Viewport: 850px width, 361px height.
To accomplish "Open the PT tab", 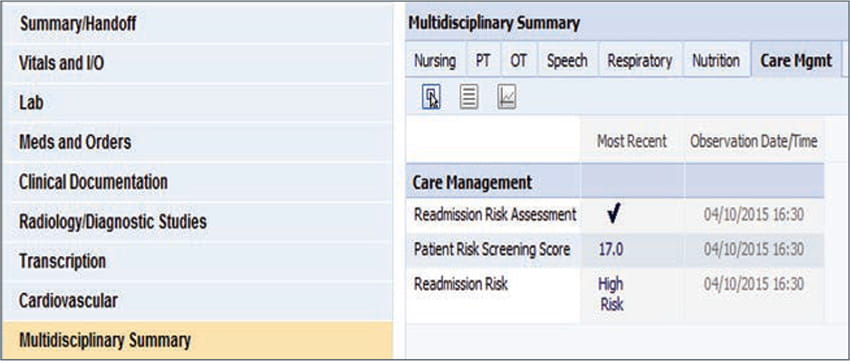I will (483, 61).
